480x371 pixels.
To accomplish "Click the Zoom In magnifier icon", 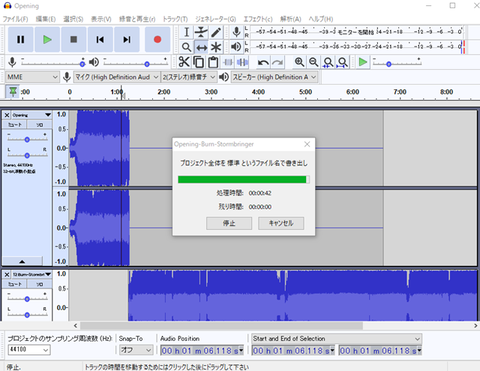I will (299, 62).
